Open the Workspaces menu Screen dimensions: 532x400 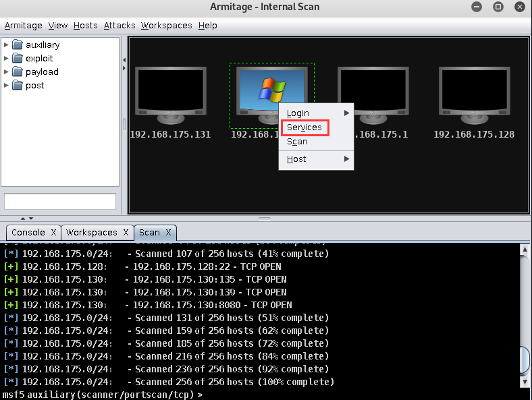tap(167, 26)
